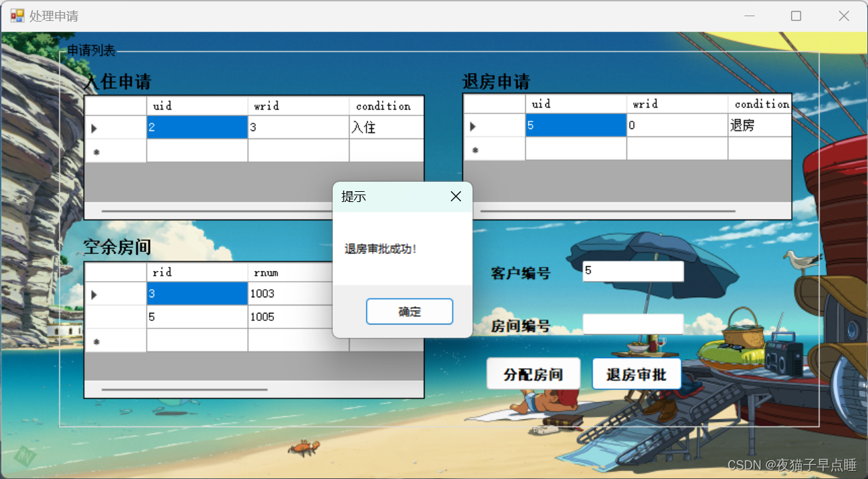Select uid cell 2 in 入住申请 table
This screenshot has height=479, width=868.
[197, 127]
